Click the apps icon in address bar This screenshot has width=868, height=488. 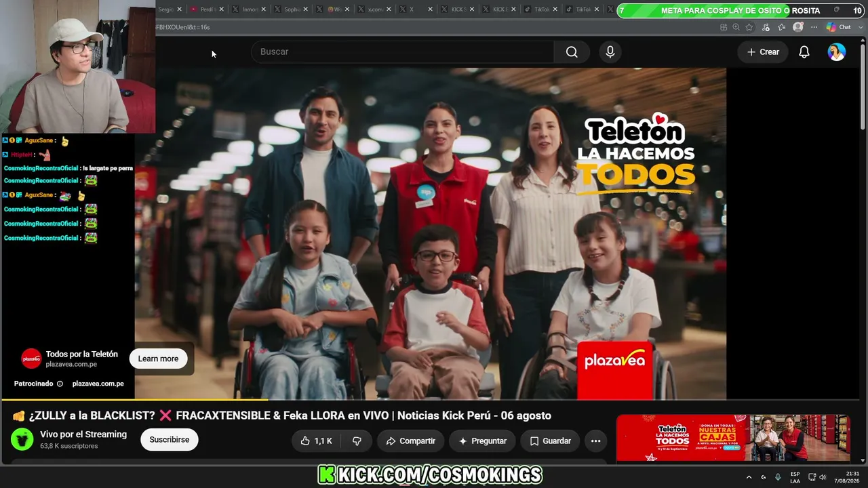coord(724,27)
